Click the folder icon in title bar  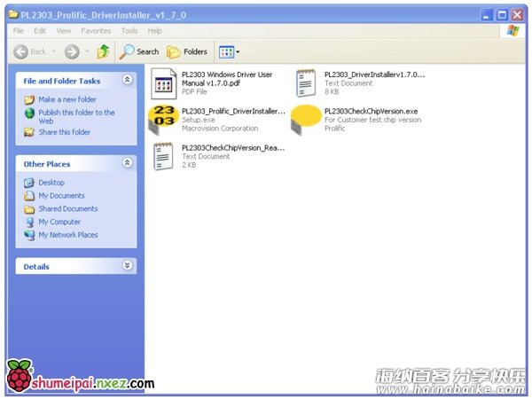click(x=13, y=14)
